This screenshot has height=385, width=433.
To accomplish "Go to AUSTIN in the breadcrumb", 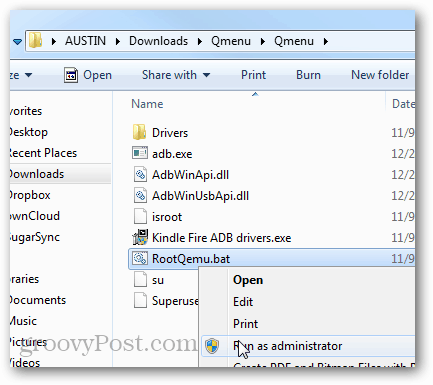I will (x=85, y=41).
